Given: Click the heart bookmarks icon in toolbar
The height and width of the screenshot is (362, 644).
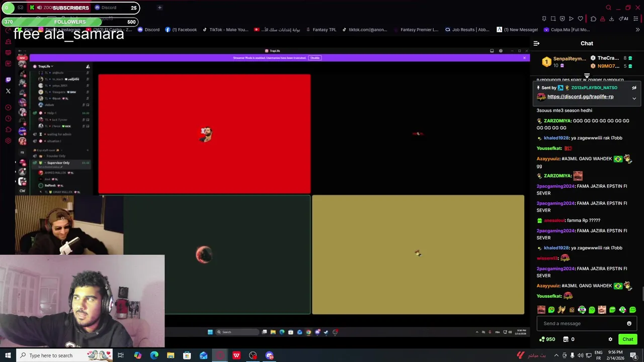Looking at the screenshot, I should click(x=580, y=19).
